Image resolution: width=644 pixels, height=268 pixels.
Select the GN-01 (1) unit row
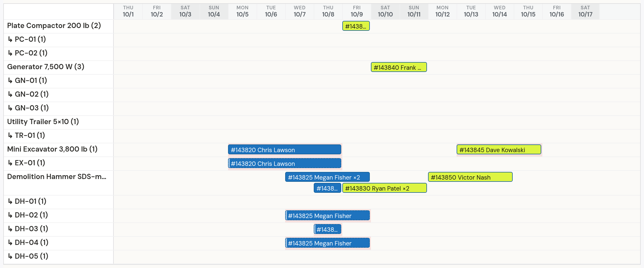(59, 81)
